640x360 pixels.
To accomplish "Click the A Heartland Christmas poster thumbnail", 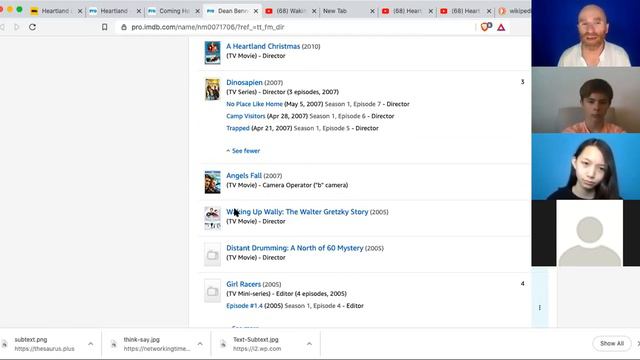I will coord(212,53).
